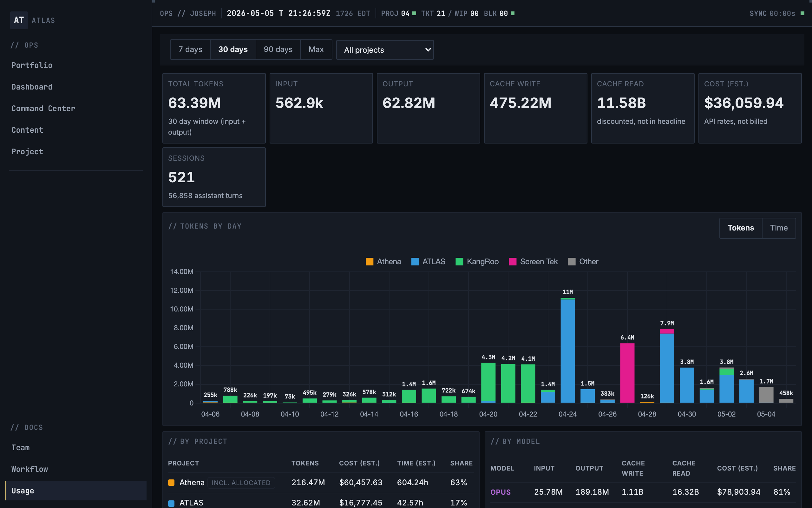The height and width of the screenshot is (508, 812).
Task: Select the Usage sidebar item
Action: [76, 491]
